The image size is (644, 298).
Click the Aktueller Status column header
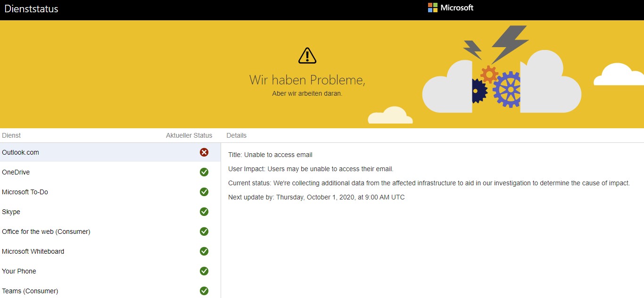189,135
